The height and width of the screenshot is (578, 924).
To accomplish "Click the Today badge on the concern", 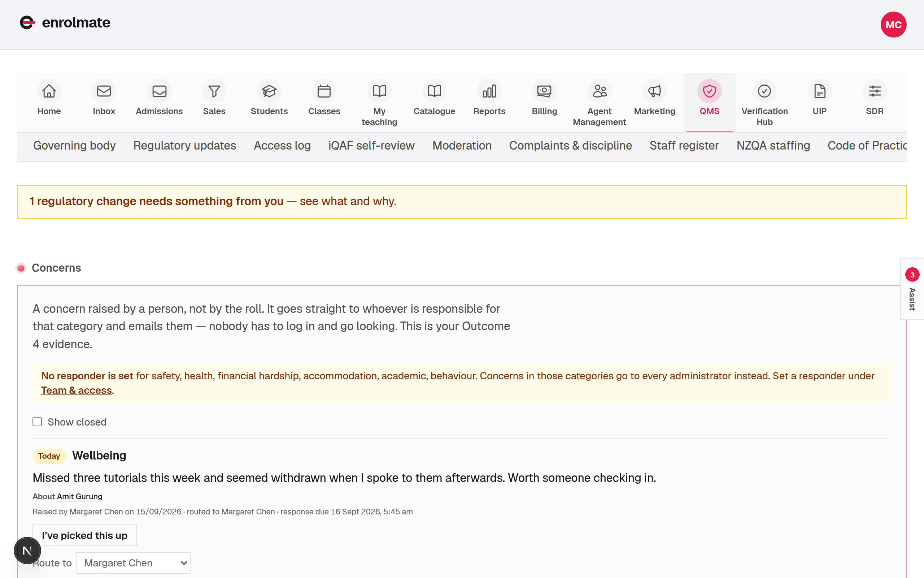I will pyautogui.click(x=49, y=456).
